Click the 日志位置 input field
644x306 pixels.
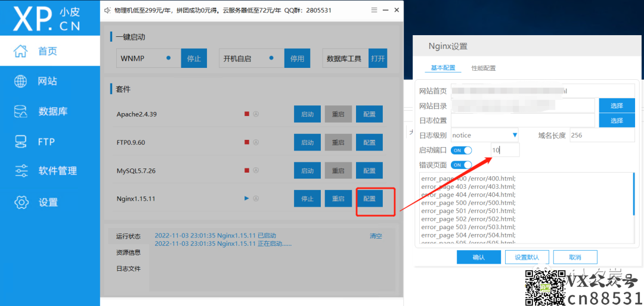coord(523,121)
